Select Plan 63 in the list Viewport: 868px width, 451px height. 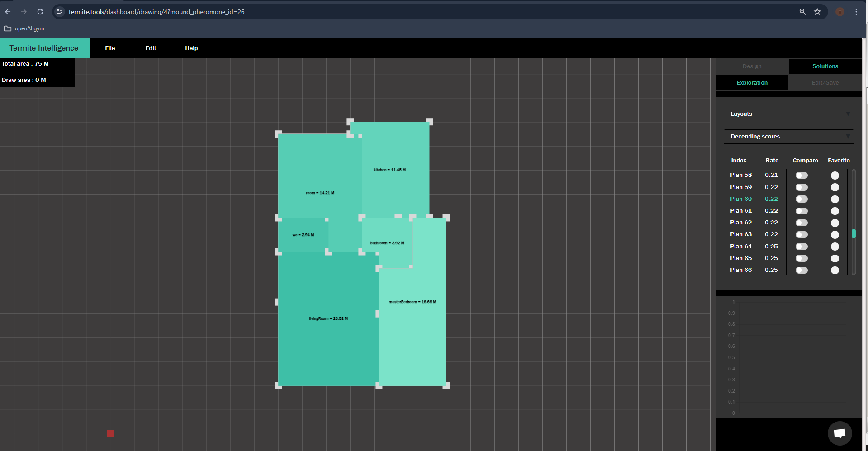coord(741,234)
